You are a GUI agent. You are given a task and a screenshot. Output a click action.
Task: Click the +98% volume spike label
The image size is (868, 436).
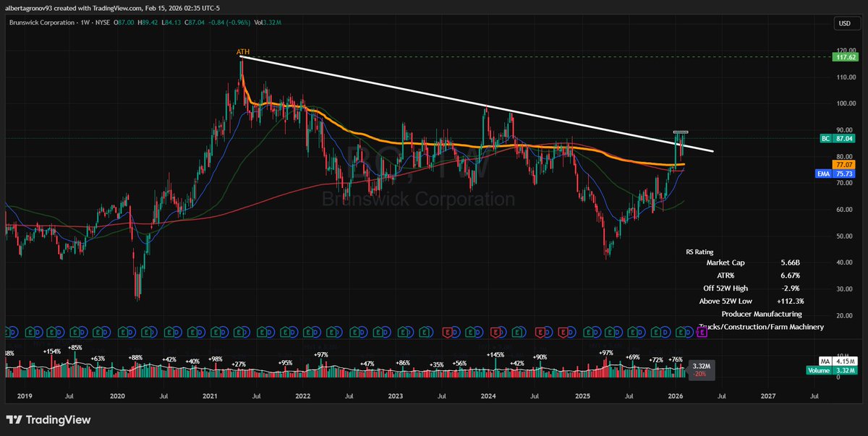215,359
